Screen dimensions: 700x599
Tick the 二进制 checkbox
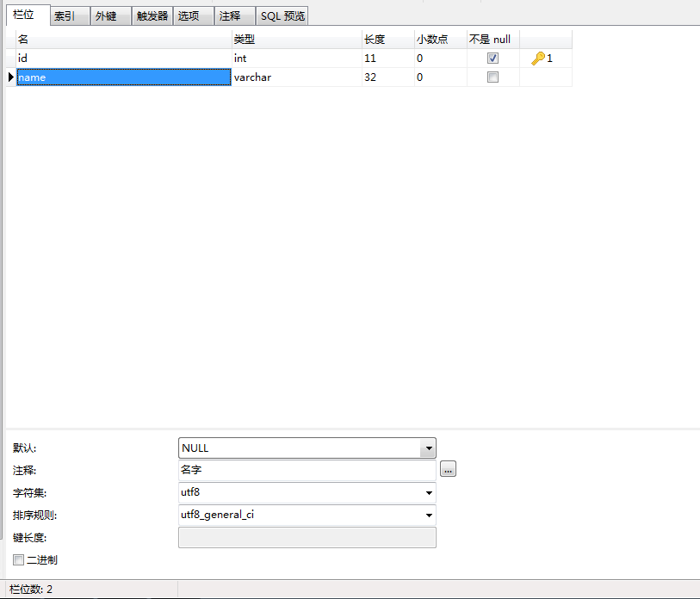pos(18,559)
